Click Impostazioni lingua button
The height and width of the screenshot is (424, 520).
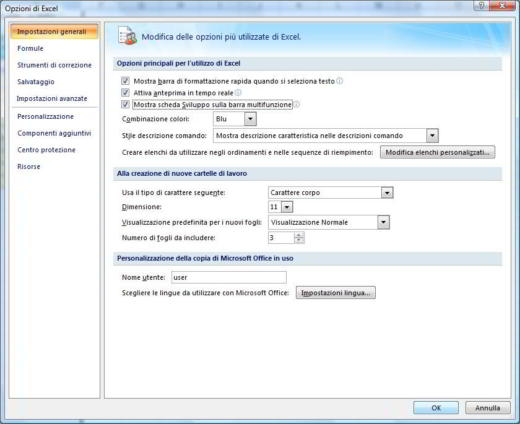pyautogui.click(x=336, y=293)
